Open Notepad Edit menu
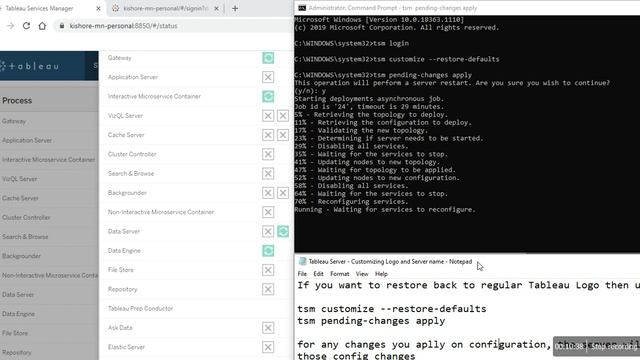 coord(318,274)
